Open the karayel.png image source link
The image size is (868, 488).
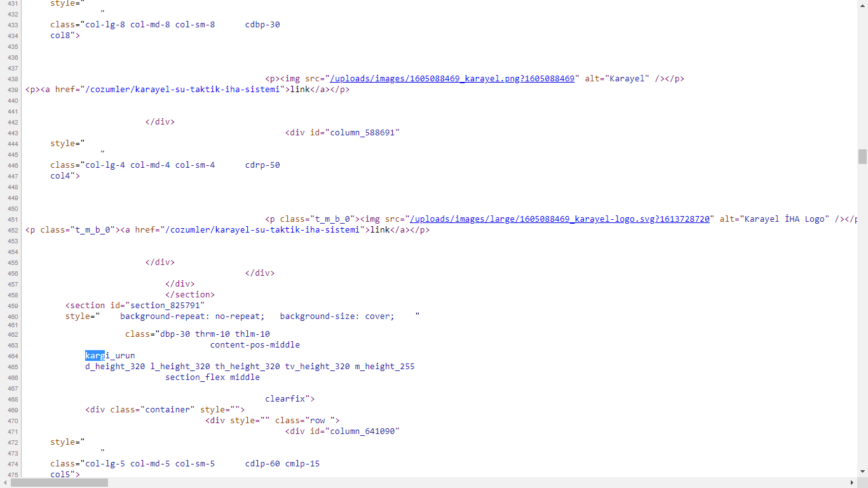452,79
